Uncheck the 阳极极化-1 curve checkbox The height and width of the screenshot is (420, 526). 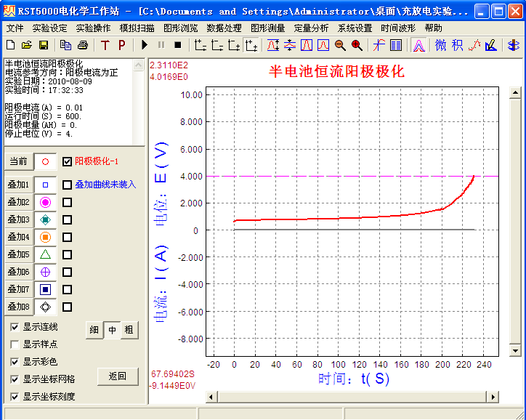68,161
